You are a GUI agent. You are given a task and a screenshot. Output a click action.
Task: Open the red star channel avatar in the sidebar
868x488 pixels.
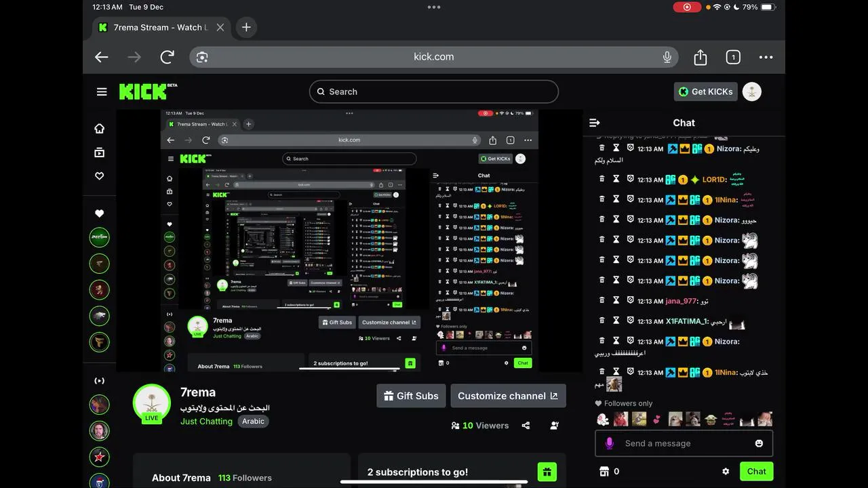[100, 457]
